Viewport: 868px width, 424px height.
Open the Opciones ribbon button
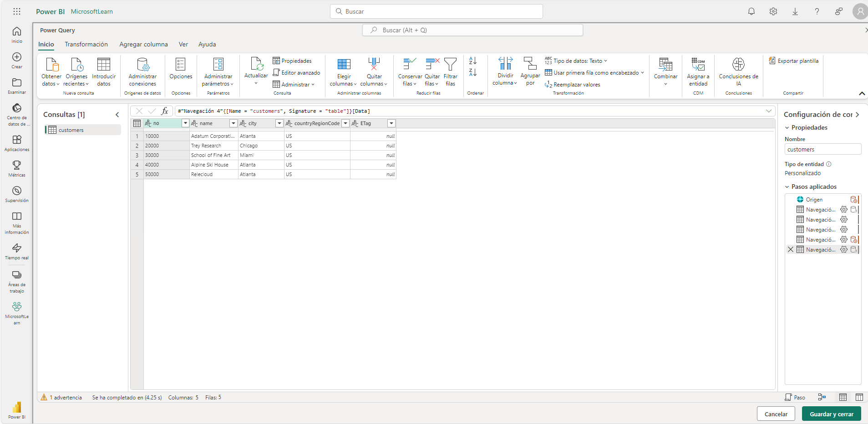click(x=181, y=69)
